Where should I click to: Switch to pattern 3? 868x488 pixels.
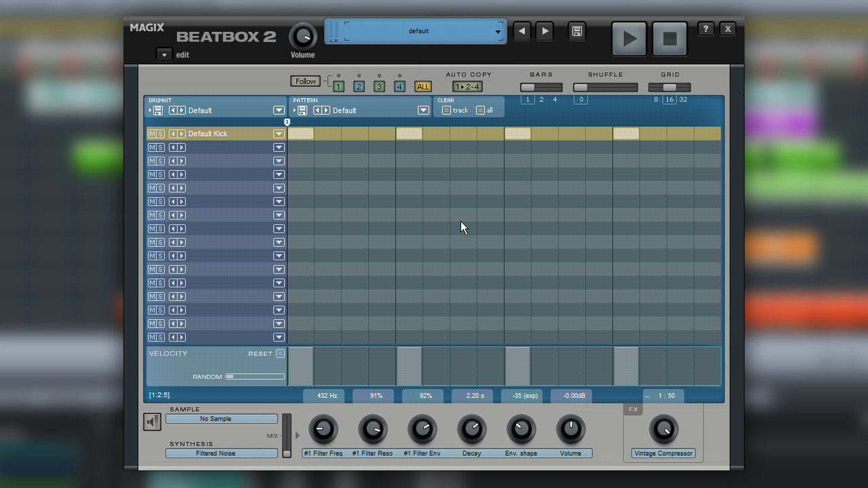pos(379,87)
